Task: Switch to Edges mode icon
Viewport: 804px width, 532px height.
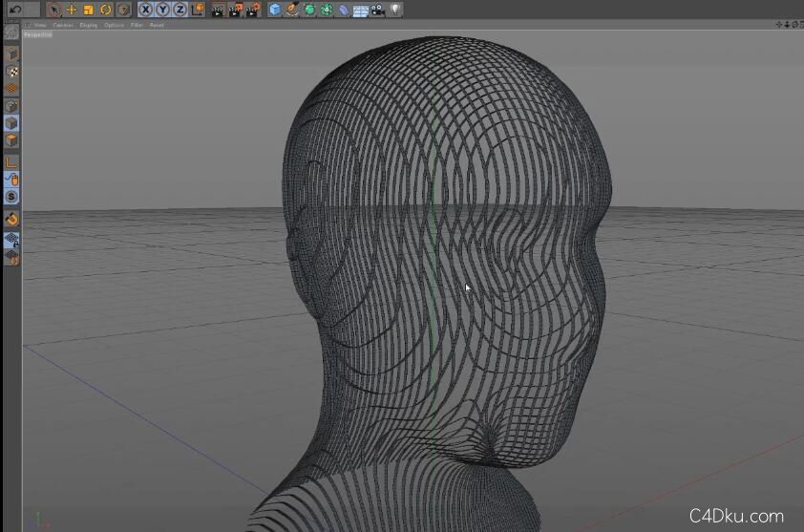Action: coord(11,123)
